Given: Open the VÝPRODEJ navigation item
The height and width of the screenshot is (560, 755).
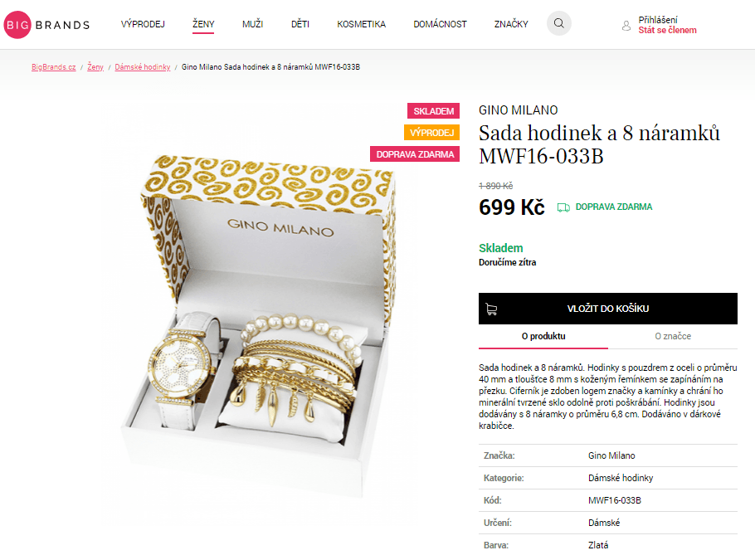Looking at the screenshot, I should tap(143, 24).
